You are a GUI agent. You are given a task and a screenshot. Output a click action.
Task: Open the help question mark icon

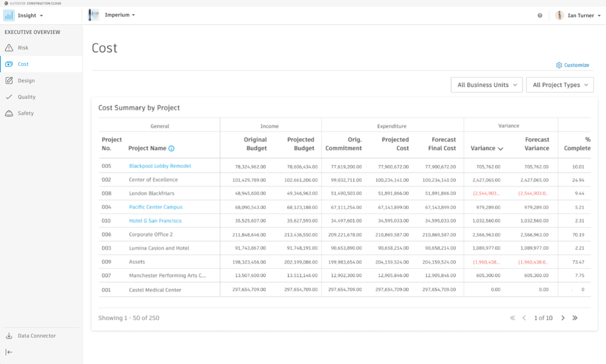click(x=540, y=16)
